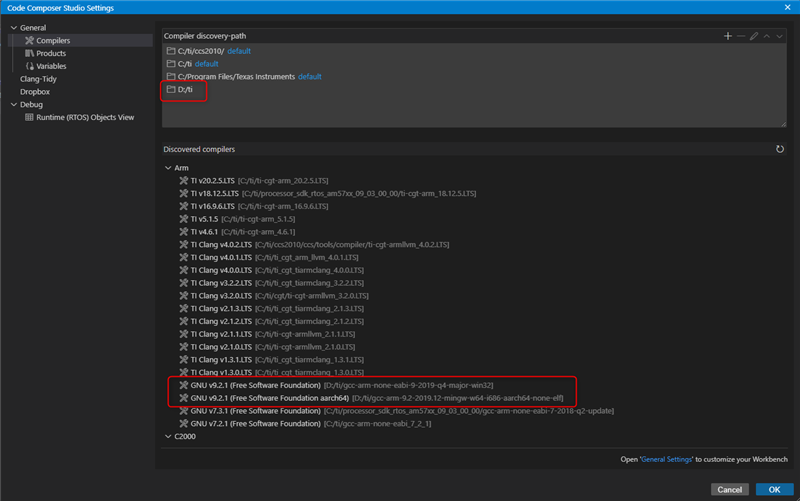Collapse the Arm compilers group
This screenshot has width=800, height=501.
point(168,168)
